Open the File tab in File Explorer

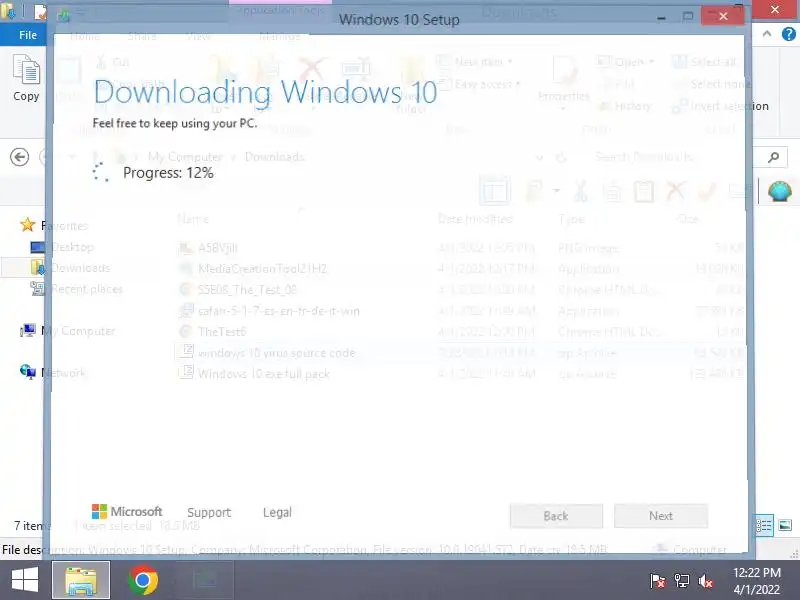click(x=28, y=35)
